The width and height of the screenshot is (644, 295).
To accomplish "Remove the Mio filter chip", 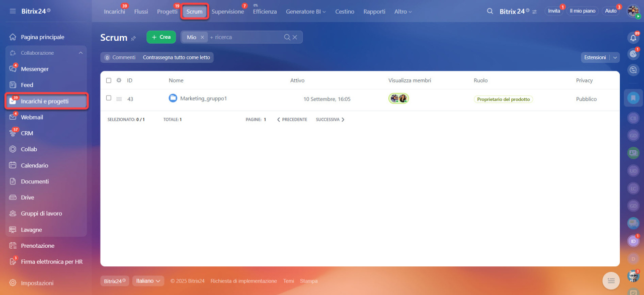I will click(202, 37).
